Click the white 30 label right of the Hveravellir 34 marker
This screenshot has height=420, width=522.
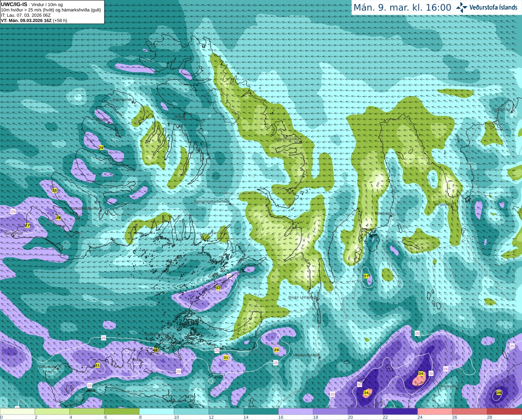click(x=431, y=373)
